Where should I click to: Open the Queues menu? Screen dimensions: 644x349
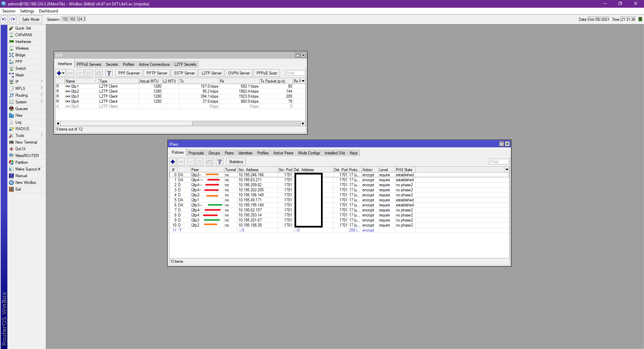(x=21, y=109)
